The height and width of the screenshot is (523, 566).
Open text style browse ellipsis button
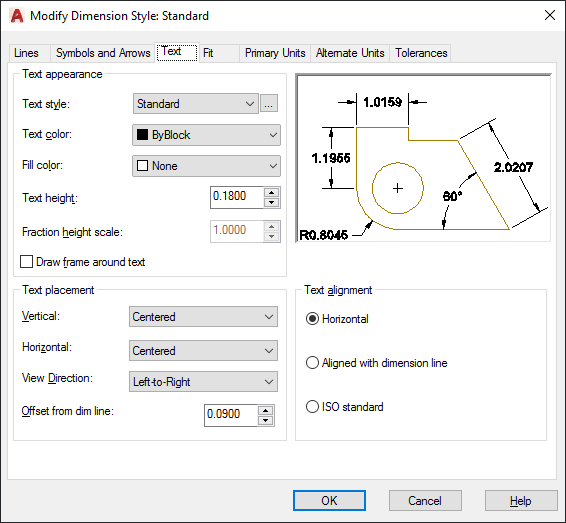coord(269,104)
